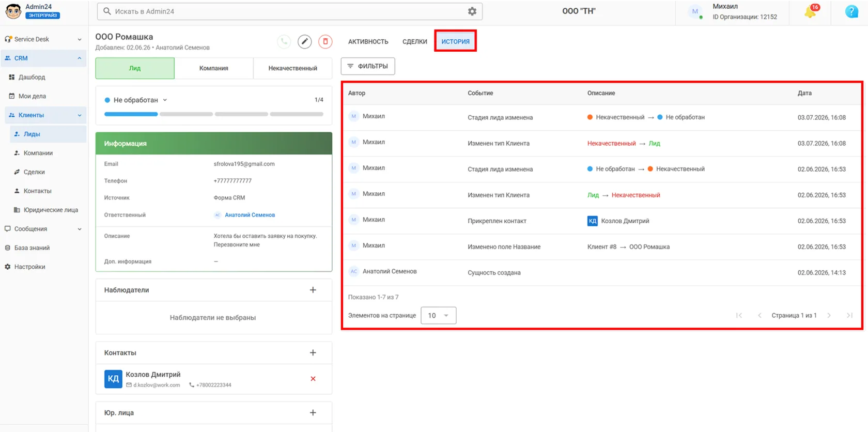Switch to the Сделки tab
Viewport: 868px width, 432px height.
pyautogui.click(x=415, y=41)
